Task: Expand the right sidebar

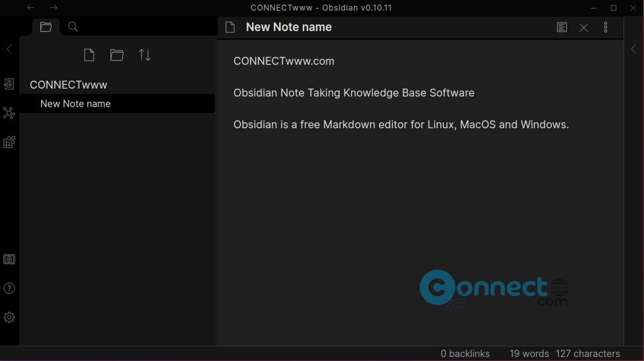Action: click(x=633, y=49)
